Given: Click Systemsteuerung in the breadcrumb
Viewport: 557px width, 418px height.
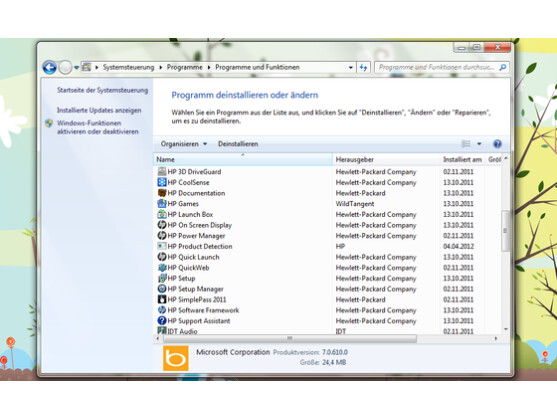Looking at the screenshot, I should click(129, 67).
